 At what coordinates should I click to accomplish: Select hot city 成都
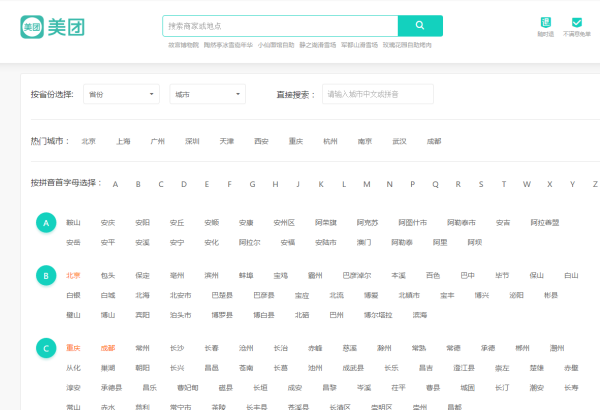click(x=433, y=141)
